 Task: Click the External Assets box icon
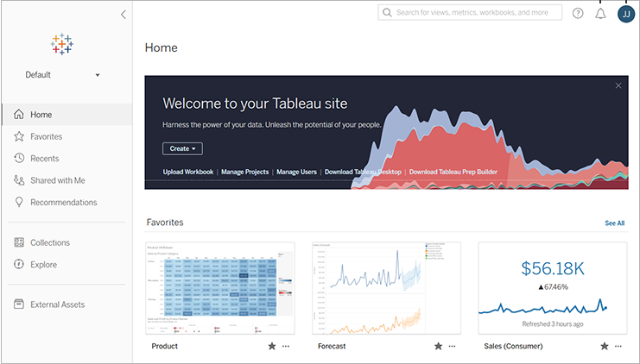(19, 304)
